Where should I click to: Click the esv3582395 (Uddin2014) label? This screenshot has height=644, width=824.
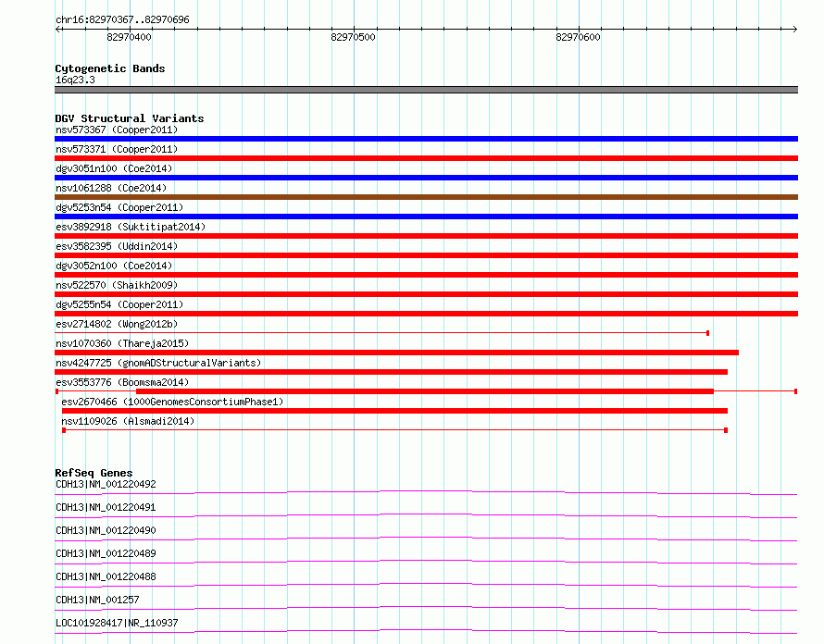point(117,246)
